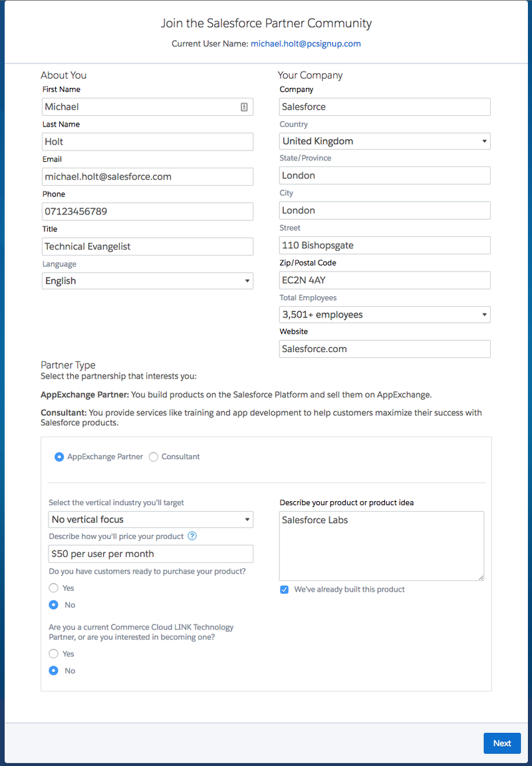Choose Yes for Commerce Cloud LINK partner
Screen dimensions: 532x766
point(54,654)
